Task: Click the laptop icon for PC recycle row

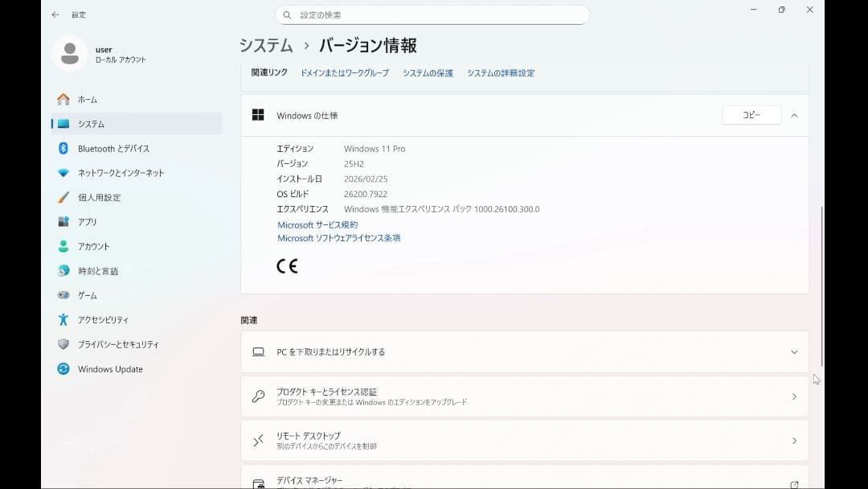Action: [x=259, y=351]
